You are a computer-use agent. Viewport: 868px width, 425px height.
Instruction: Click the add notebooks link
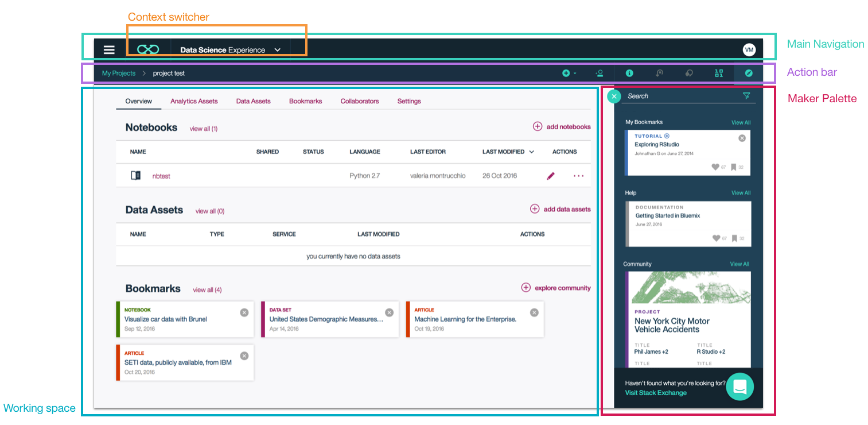click(569, 127)
